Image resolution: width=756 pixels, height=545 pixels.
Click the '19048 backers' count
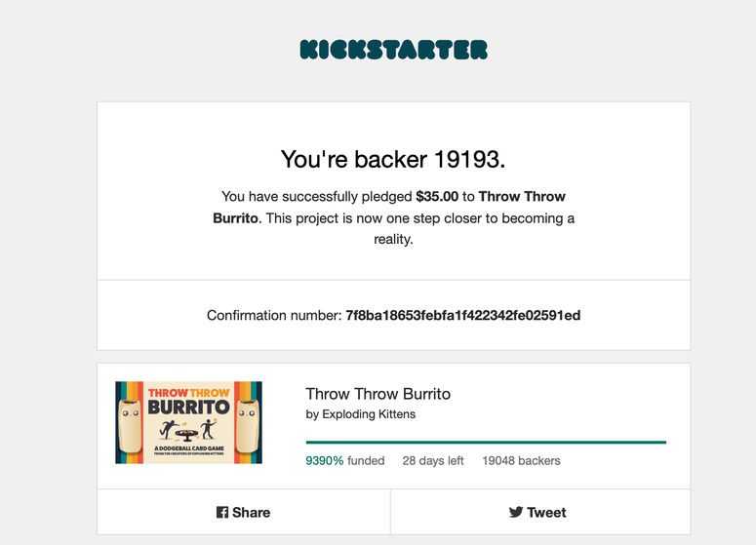pos(521,461)
